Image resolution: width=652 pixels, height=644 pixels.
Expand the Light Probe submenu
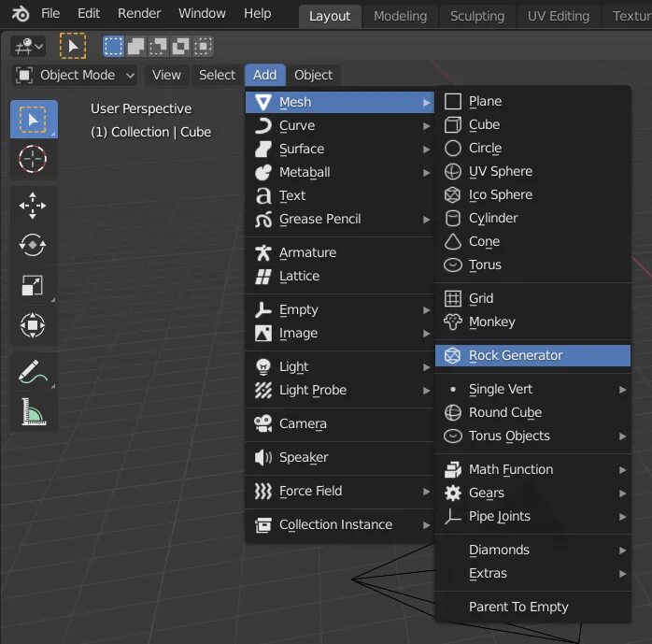[340, 390]
